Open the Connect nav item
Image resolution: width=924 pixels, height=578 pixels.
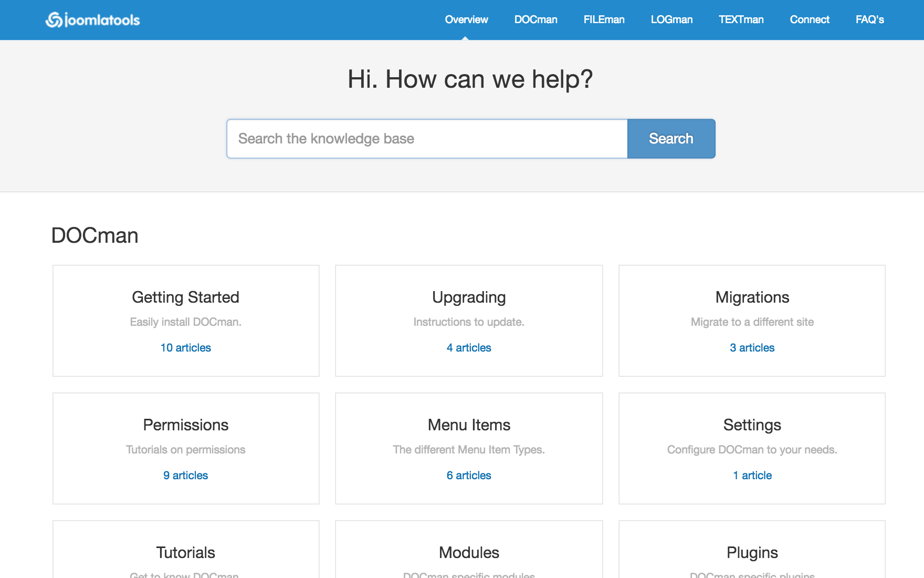810,19
